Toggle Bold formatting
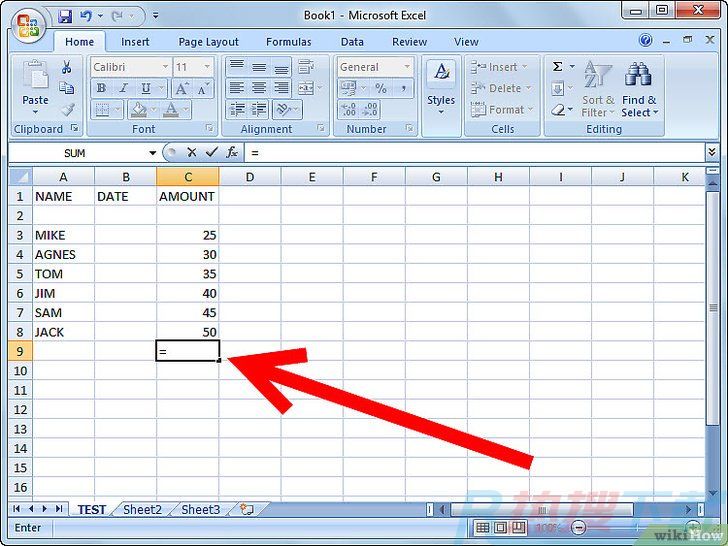 pyautogui.click(x=101, y=88)
